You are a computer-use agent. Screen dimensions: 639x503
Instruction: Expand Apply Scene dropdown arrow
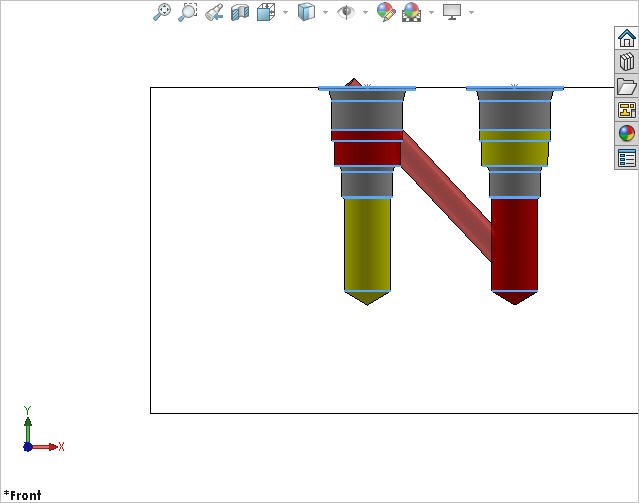pyautogui.click(x=431, y=12)
